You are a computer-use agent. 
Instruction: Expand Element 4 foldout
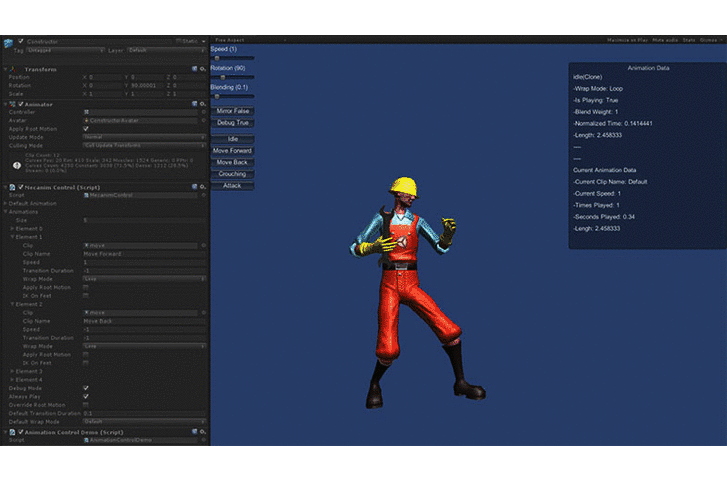point(13,380)
